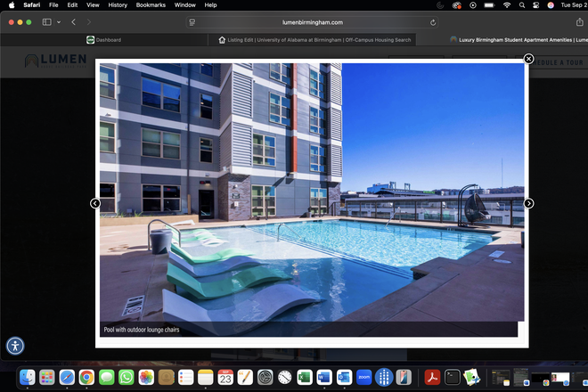Open System Settings from the Dock
The height and width of the screenshot is (392, 588).
265,378
